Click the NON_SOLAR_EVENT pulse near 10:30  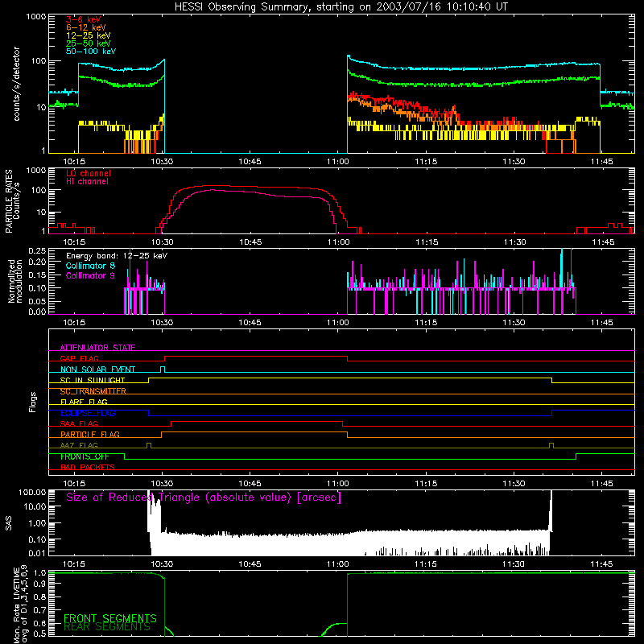pyautogui.click(x=163, y=369)
